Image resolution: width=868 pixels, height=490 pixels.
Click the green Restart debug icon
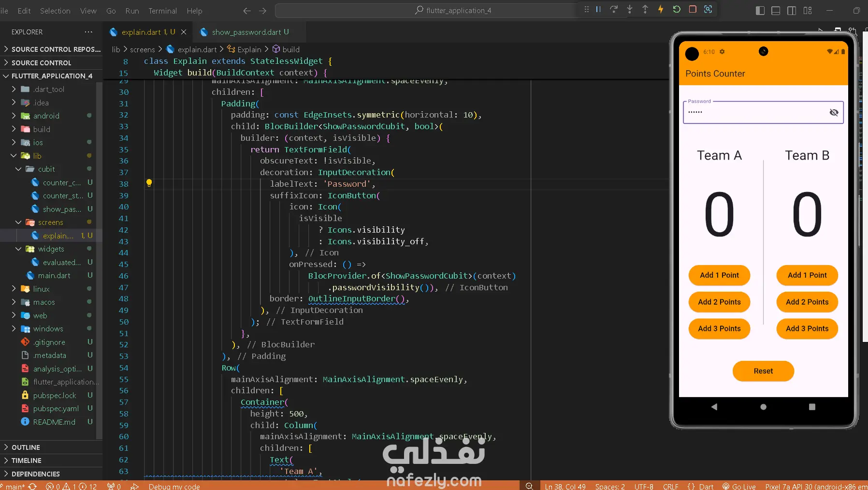click(677, 9)
